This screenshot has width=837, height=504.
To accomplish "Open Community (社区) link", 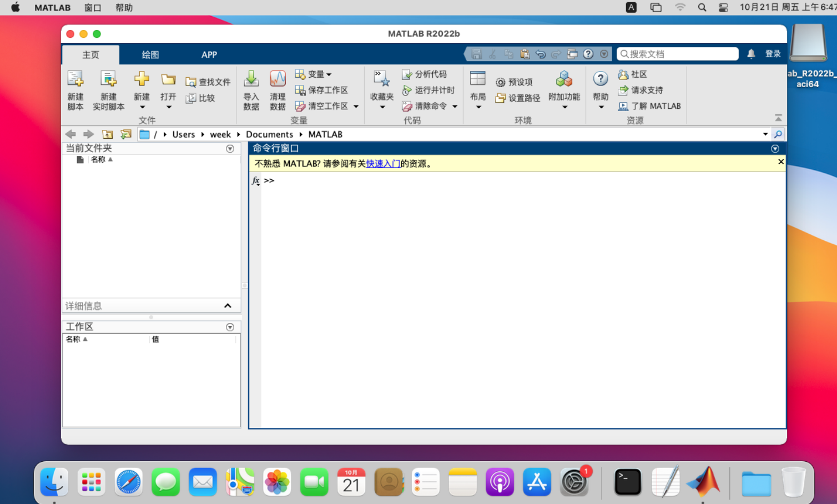I will (633, 74).
